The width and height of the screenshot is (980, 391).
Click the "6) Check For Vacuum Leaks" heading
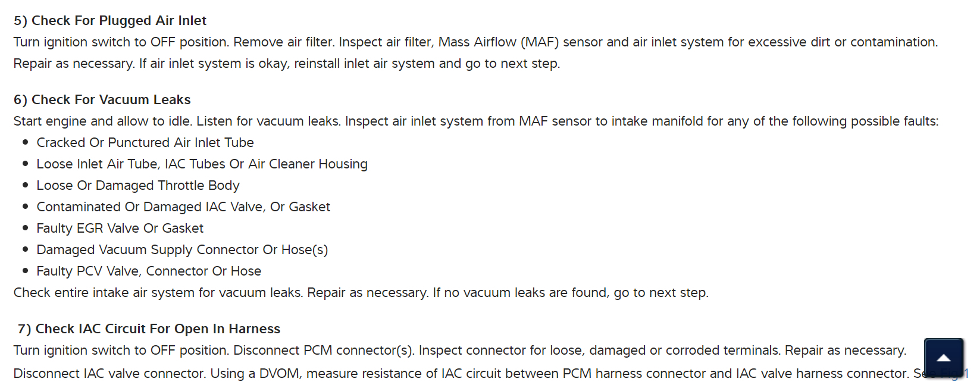(102, 100)
